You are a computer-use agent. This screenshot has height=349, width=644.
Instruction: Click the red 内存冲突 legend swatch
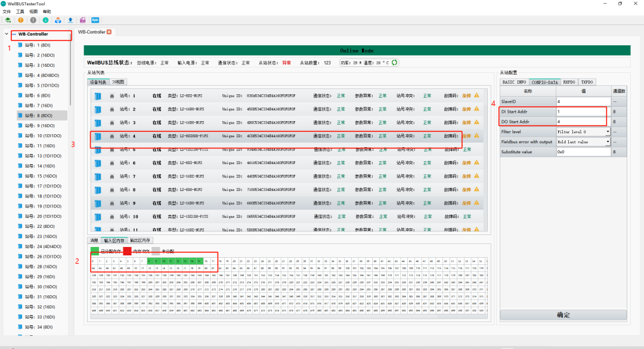tap(128, 251)
